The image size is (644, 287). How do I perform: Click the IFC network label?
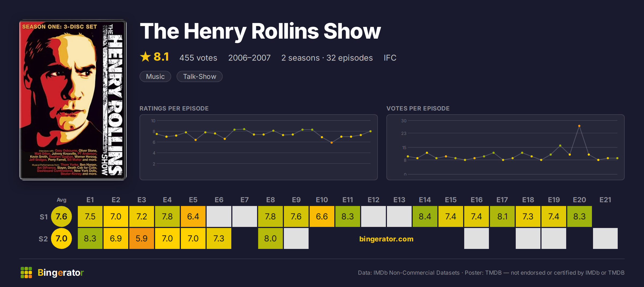(x=390, y=58)
